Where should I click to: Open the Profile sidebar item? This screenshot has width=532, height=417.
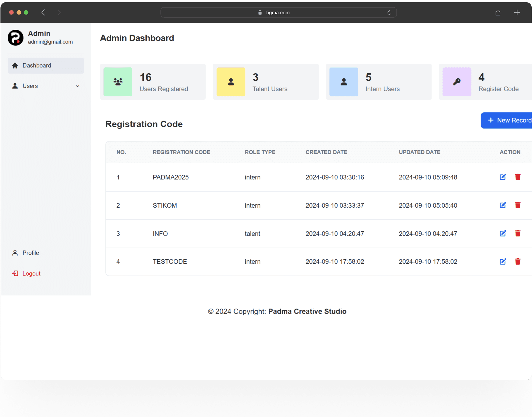coord(31,253)
